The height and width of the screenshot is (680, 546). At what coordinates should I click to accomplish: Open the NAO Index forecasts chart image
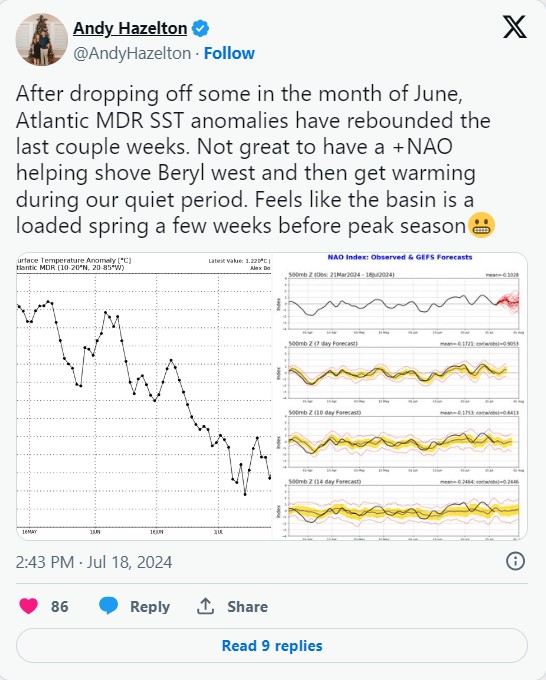pos(400,396)
